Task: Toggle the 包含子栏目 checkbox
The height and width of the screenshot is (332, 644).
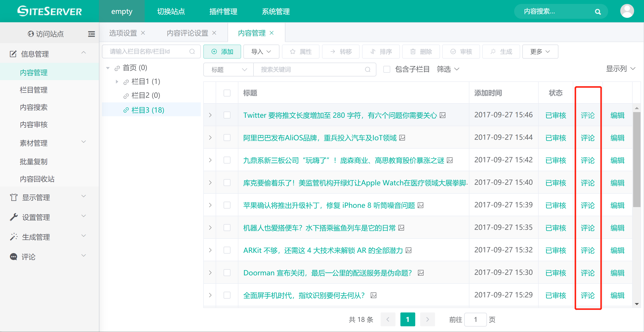Action: click(x=387, y=69)
